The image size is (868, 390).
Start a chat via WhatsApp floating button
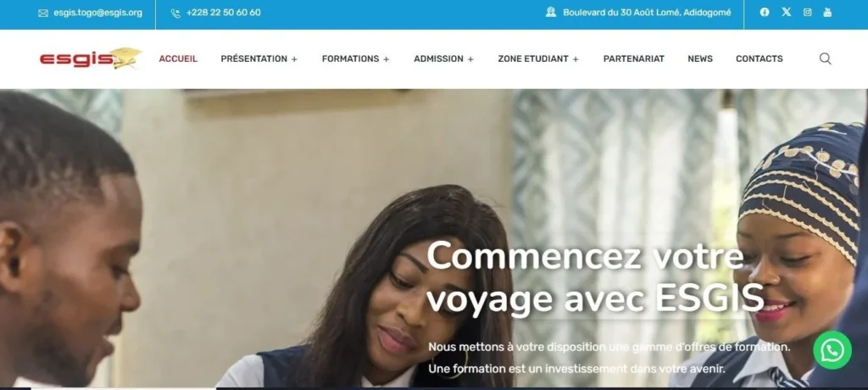(x=832, y=350)
